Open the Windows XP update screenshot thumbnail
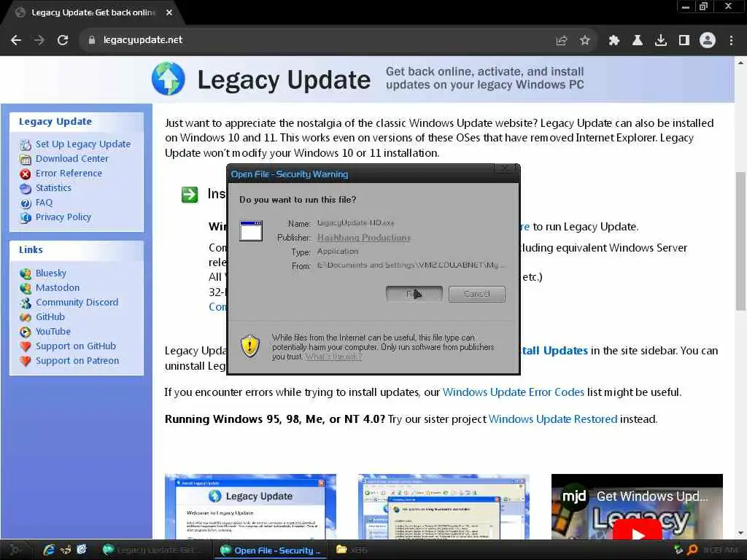This screenshot has height=560, width=747. click(444, 506)
